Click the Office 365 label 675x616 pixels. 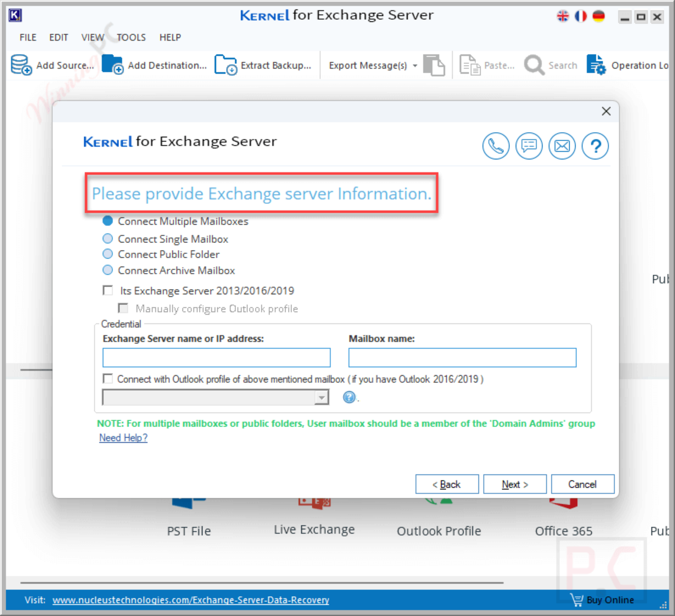point(564,531)
